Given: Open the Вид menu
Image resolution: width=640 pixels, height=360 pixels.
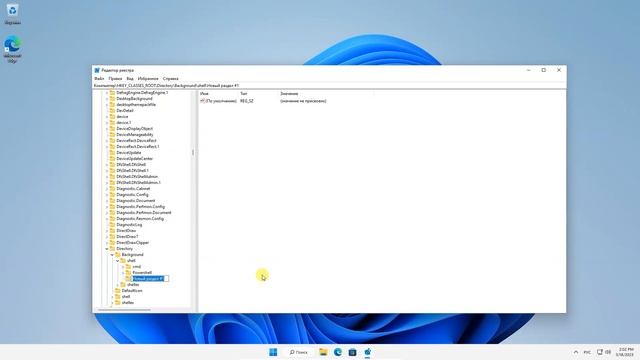Looking at the screenshot, I should (x=130, y=78).
